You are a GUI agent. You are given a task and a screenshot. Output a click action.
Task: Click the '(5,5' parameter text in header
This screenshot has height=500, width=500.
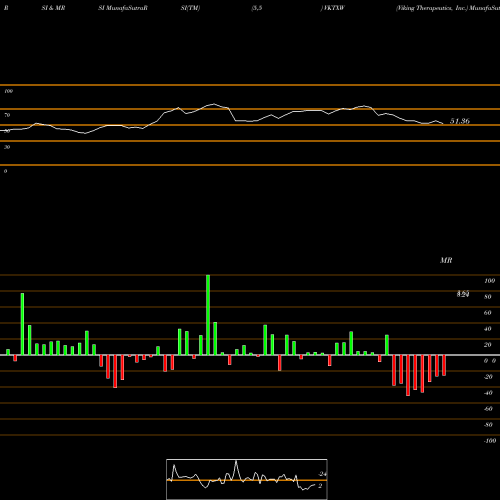tap(257, 8)
